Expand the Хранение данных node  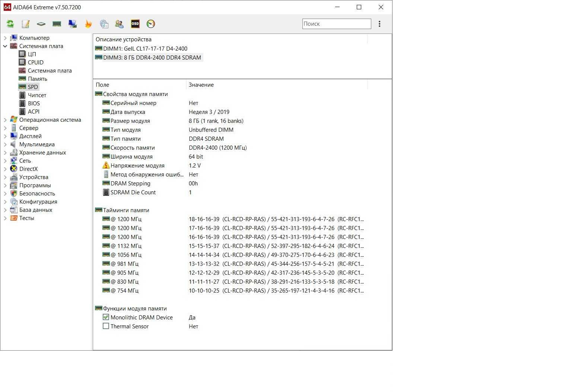coord(5,153)
